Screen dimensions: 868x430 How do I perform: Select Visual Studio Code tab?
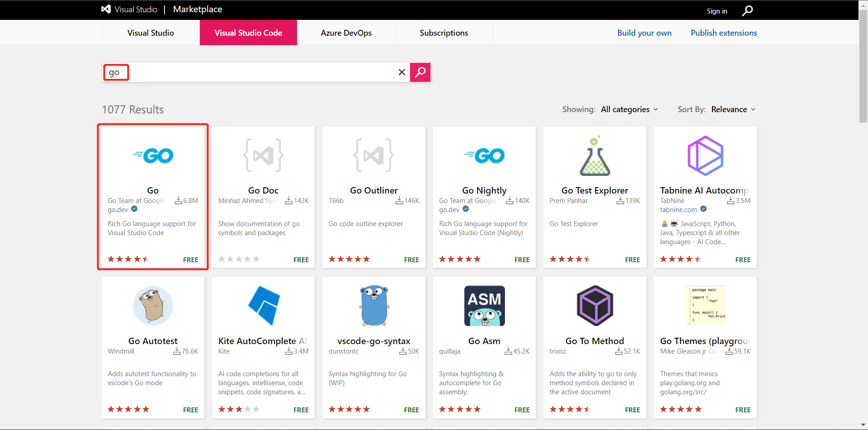(x=248, y=33)
